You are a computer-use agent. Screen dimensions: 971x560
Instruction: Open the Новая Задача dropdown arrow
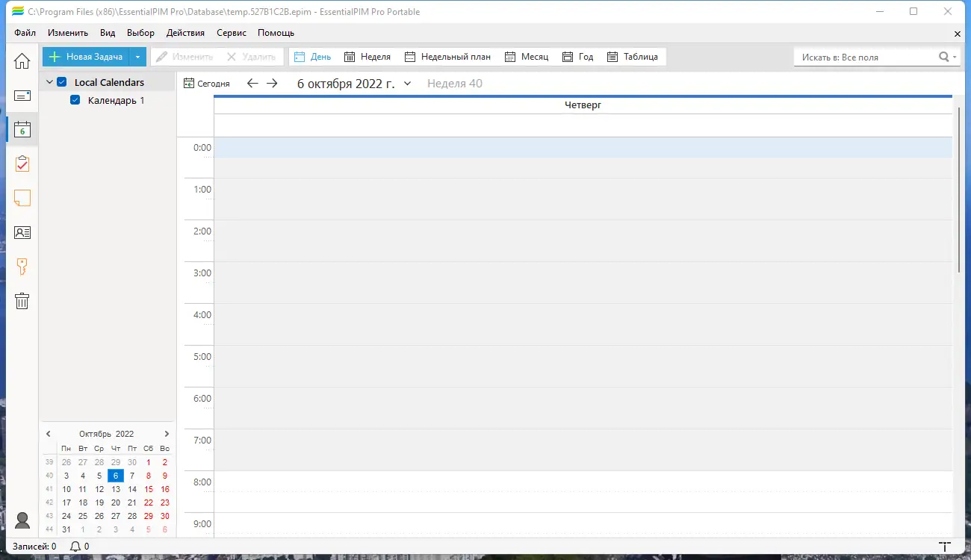(x=137, y=57)
